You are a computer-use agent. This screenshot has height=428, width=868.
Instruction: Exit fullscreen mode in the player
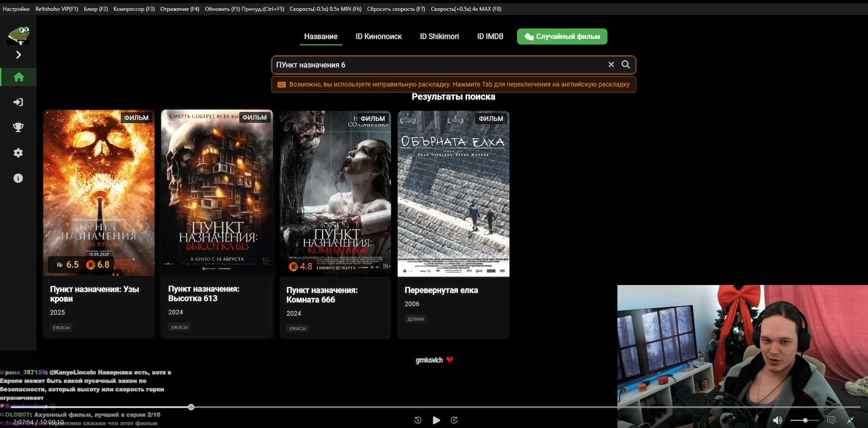point(851,420)
